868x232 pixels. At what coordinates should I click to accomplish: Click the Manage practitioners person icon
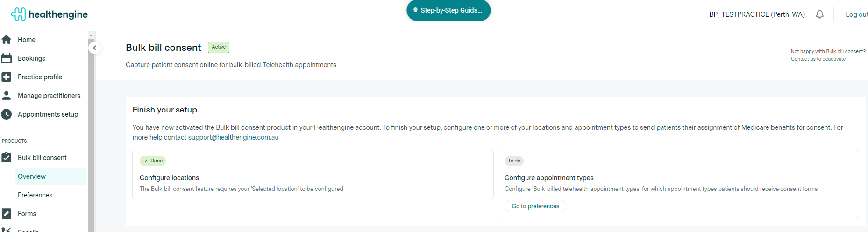(7, 96)
